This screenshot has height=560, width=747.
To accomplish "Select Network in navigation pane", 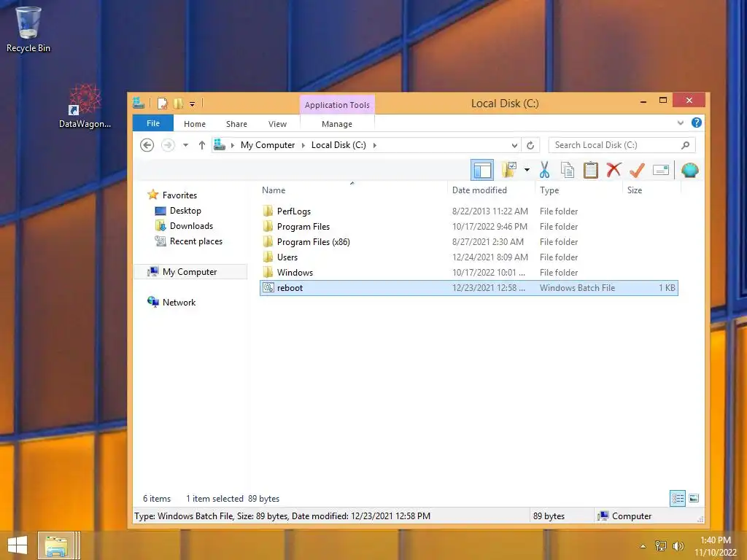I will tap(179, 303).
